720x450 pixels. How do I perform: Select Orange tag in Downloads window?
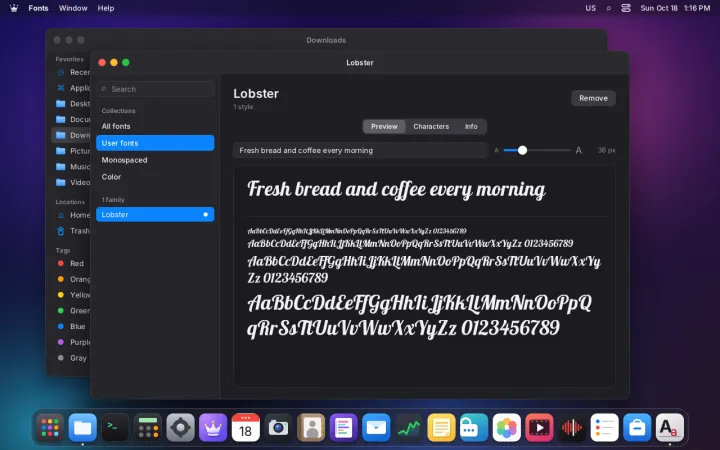(72, 279)
